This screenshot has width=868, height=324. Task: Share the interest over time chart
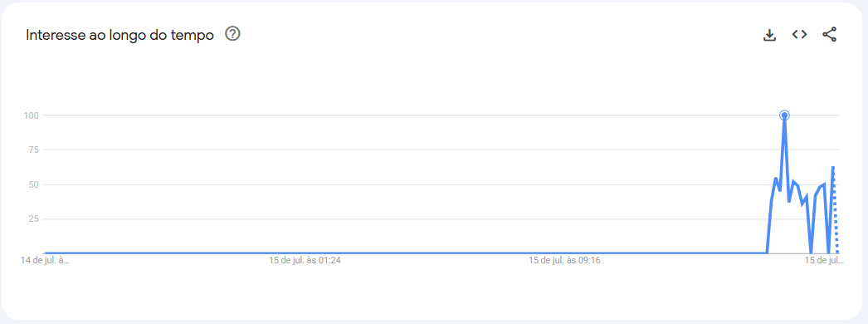829,35
